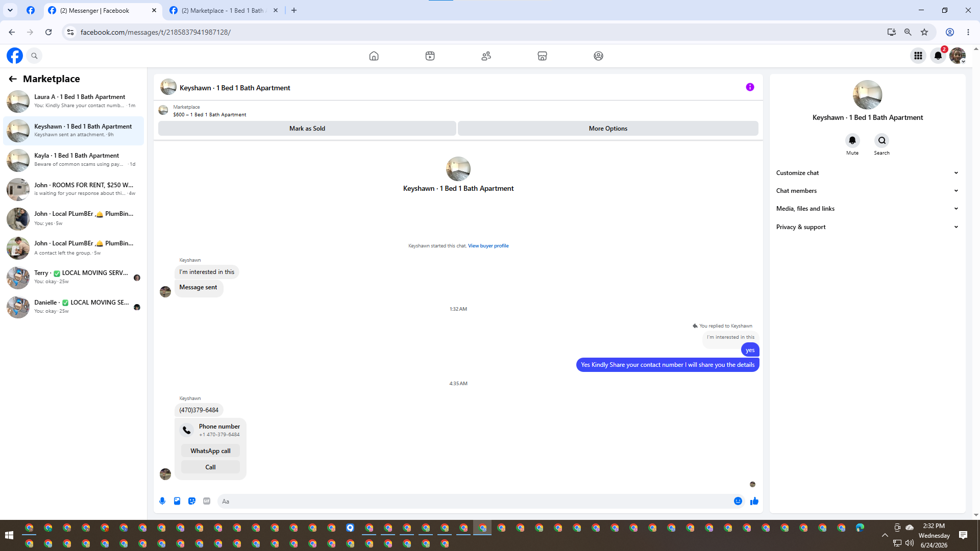This screenshot has height=551, width=980.
Task: Click the browser address bar URL
Action: [x=156, y=32]
